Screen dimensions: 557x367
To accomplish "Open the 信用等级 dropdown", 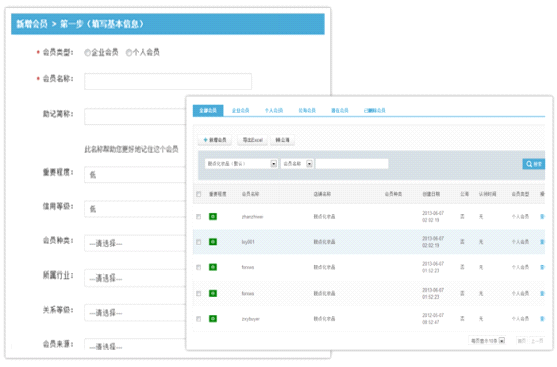I will click(x=135, y=209).
